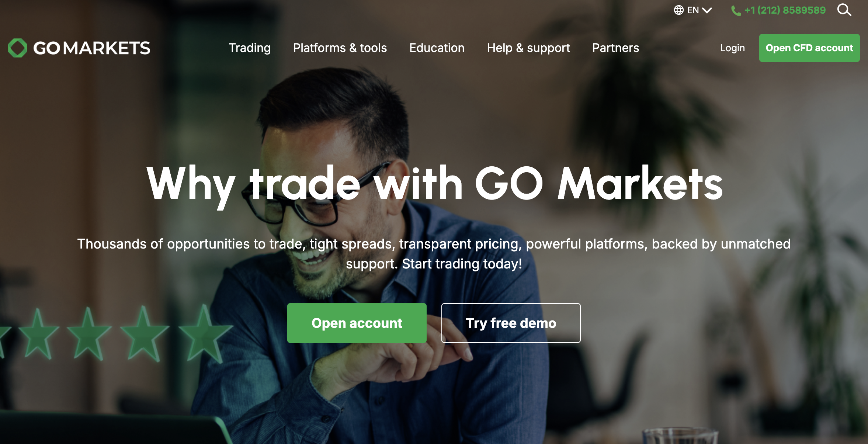The image size is (868, 444).
Task: Click the third green rating star
Action: [144, 334]
